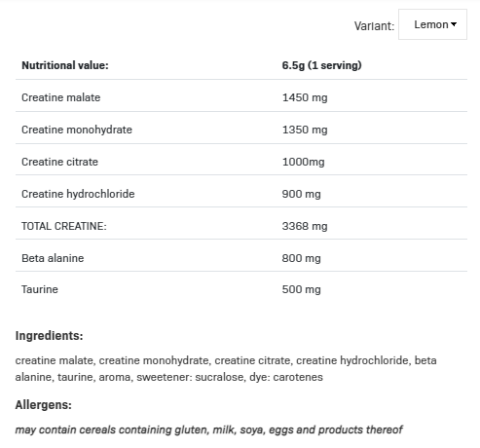
Task: Click the Ingredients heading
Action: [x=50, y=336]
